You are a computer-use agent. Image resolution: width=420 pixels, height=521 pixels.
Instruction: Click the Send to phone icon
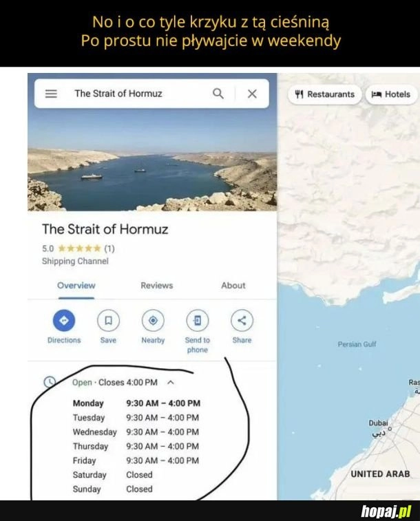(198, 320)
